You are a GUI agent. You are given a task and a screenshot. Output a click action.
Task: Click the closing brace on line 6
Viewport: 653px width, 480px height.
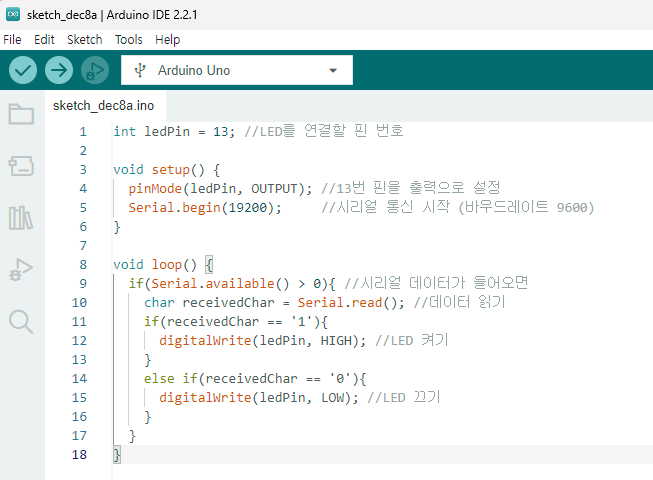tap(117, 227)
